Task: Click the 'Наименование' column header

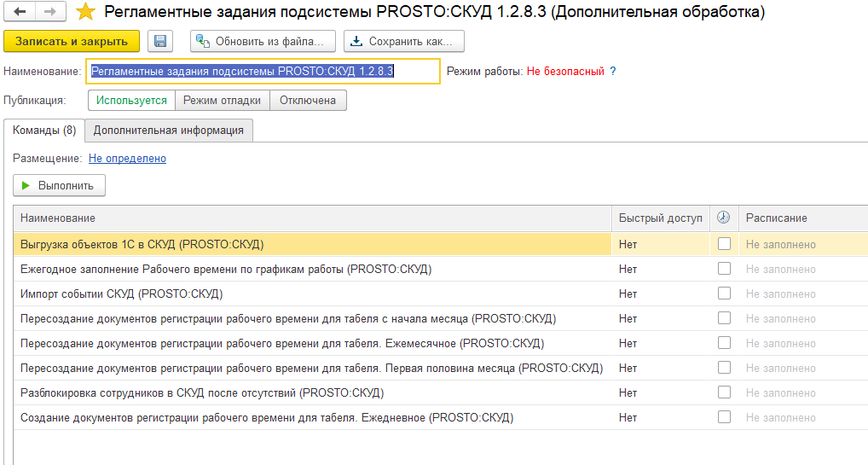Action: tap(313, 218)
